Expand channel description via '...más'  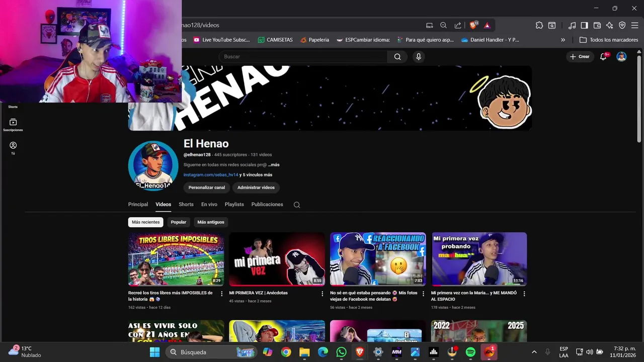(x=274, y=164)
